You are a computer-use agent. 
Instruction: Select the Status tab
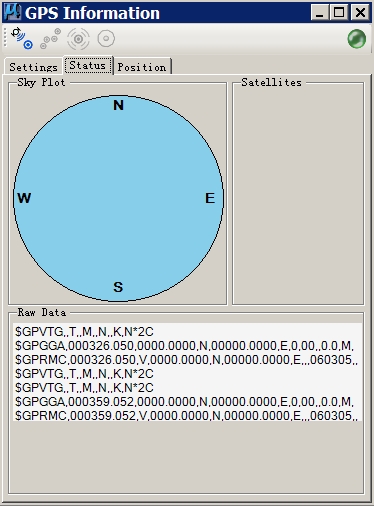tap(88, 65)
